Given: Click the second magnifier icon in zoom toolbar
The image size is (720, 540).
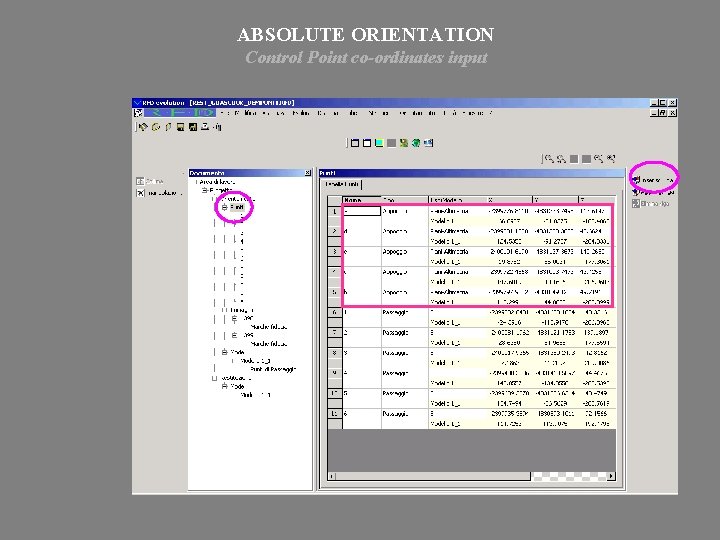Looking at the screenshot, I should [x=561, y=159].
